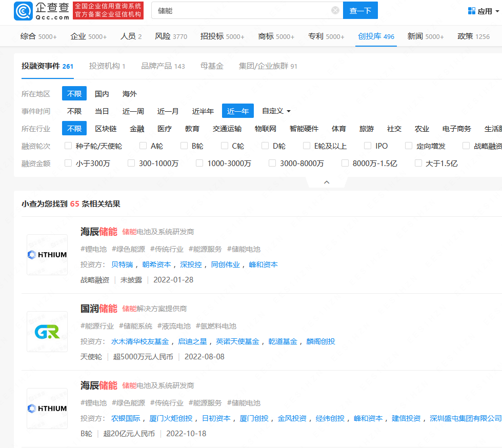Select the 近一年 time filter

click(x=238, y=111)
